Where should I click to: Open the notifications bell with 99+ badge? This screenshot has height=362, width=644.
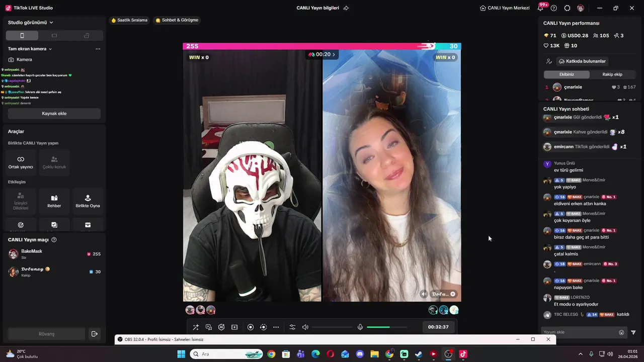(541, 8)
